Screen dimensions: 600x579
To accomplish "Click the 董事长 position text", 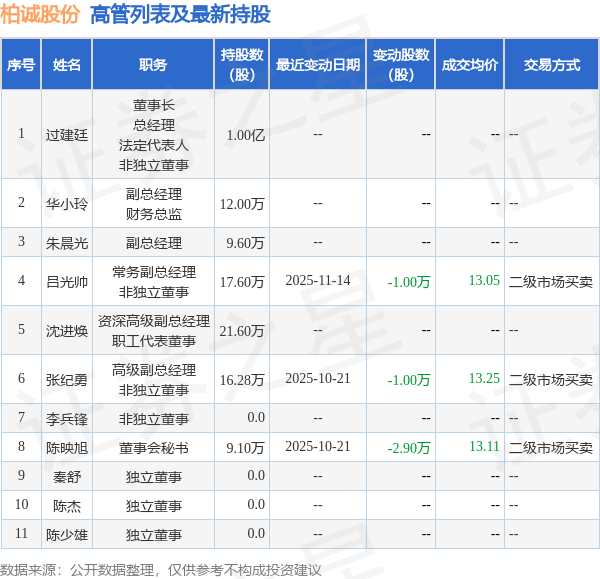I will [154, 104].
